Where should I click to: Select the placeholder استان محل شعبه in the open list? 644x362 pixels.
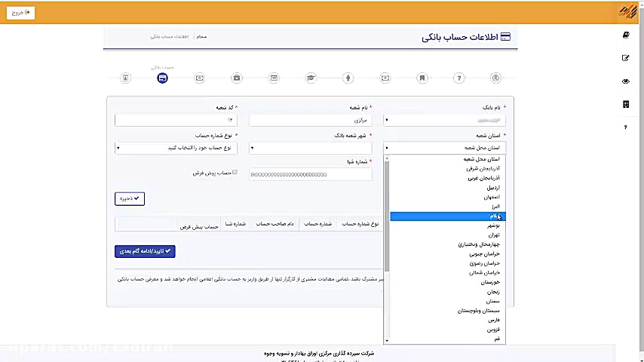tap(448, 159)
